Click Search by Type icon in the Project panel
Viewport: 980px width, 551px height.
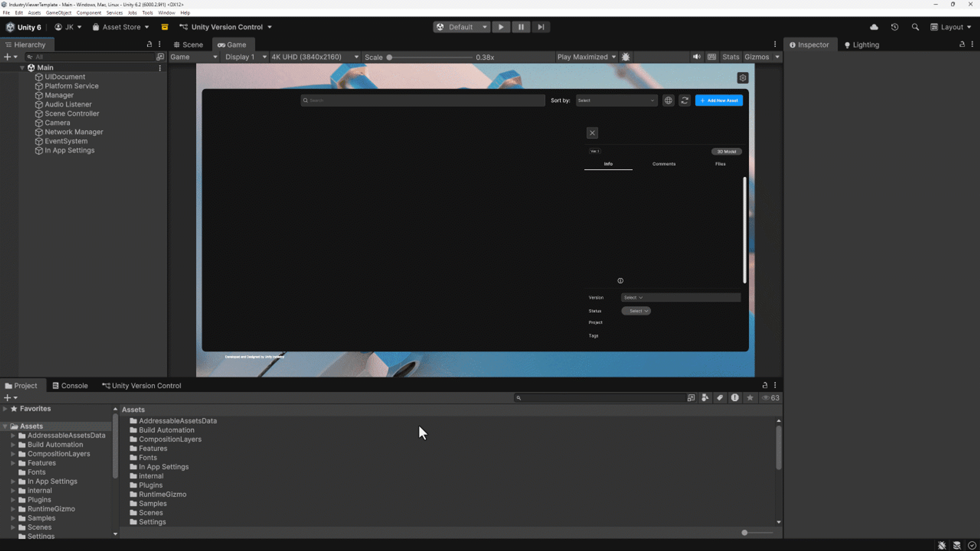coord(705,398)
